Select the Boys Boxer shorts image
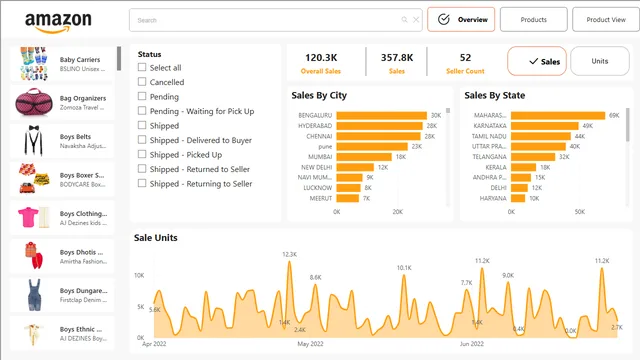The height and width of the screenshot is (360, 640). click(34, 179)
